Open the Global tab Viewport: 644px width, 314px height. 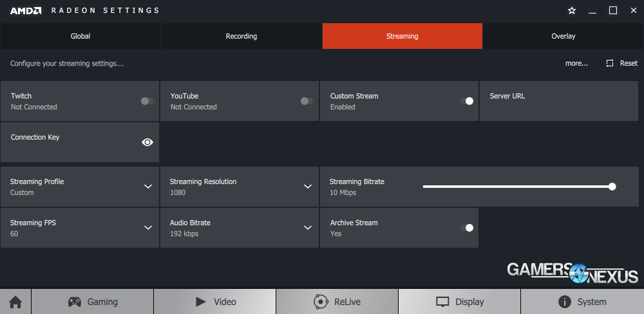80,36
